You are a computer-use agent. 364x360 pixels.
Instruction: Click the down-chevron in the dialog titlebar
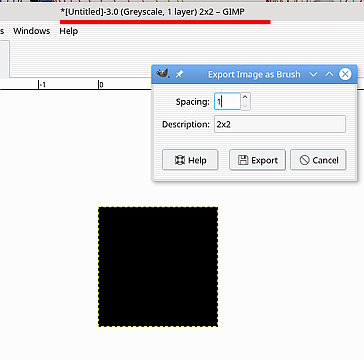click(313, 74)
